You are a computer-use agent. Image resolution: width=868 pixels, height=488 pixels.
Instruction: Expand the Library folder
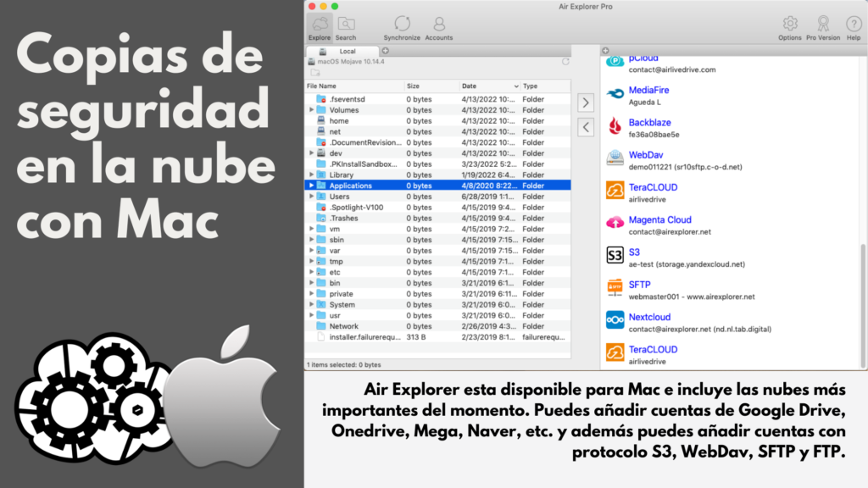click(312, 175)
